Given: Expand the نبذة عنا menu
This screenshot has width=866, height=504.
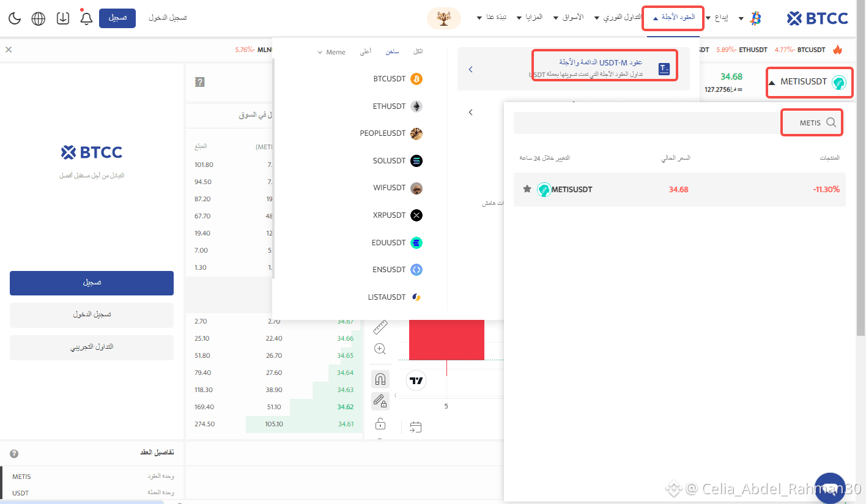Looking at the screenshot, I should tap(492, 18).
